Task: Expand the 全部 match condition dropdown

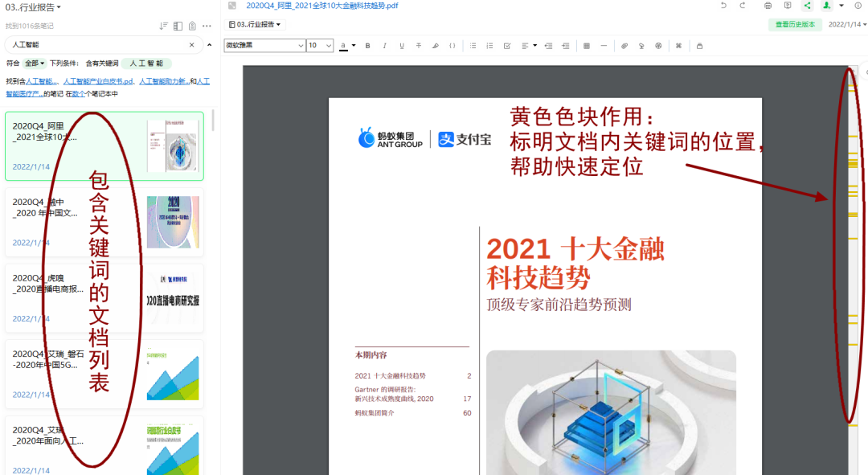Action: pos(35,63)
